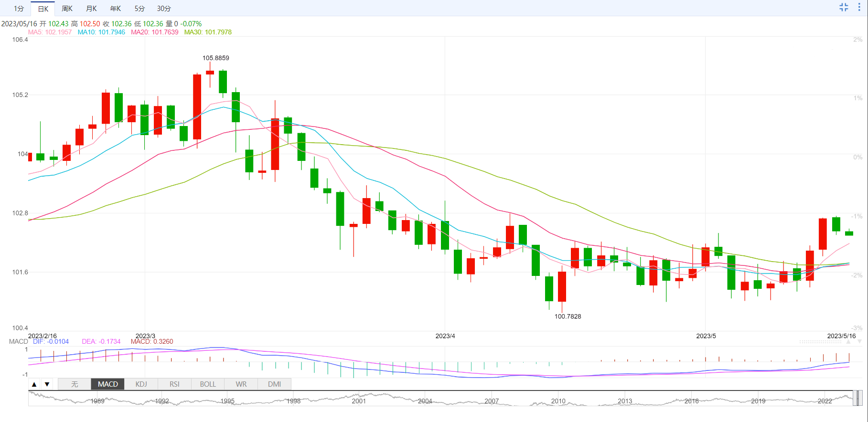Open the three-dot more options menu
Image resolution: width=868 pixels, height=422 pixels.
[859, 7]
